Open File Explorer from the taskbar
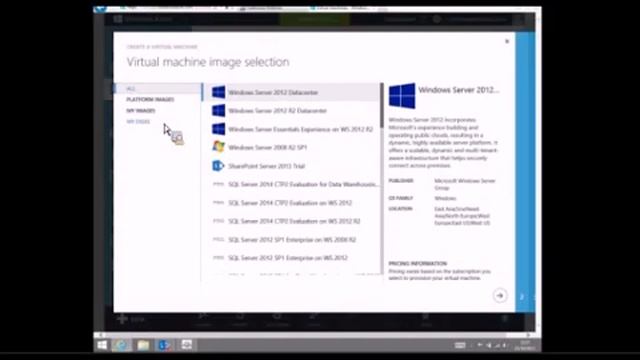The image size is (640, 360). coord(143,345)
